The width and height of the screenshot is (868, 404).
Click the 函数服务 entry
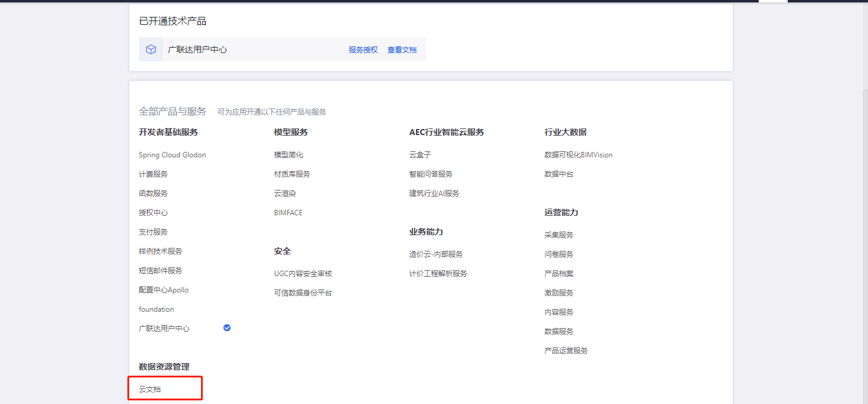tap(153, 194)
